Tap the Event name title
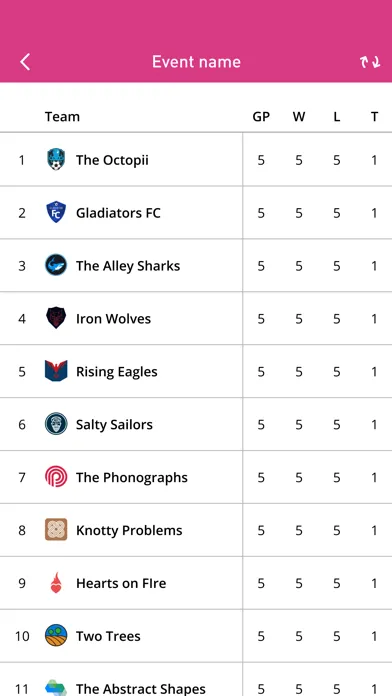The image size is (392, 696). click(196, 62)
